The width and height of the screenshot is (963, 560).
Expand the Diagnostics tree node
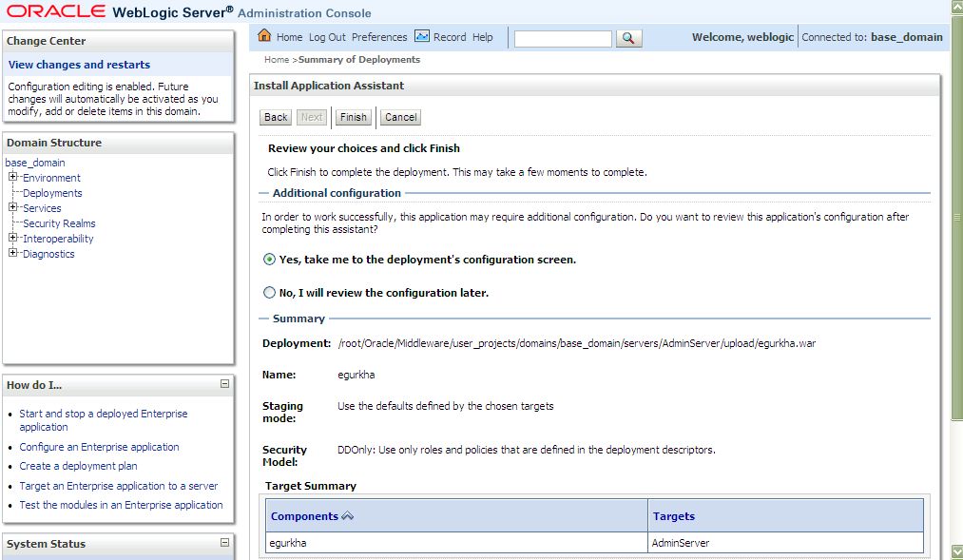coord(12,253)
